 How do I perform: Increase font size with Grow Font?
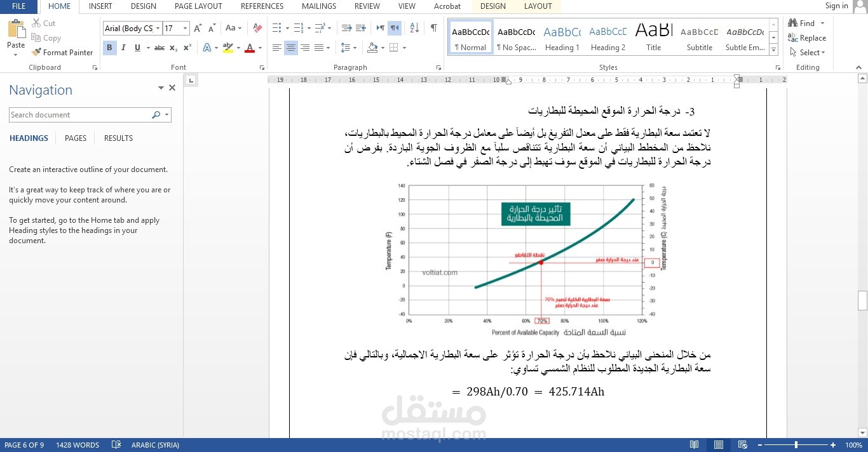[198, 28]
